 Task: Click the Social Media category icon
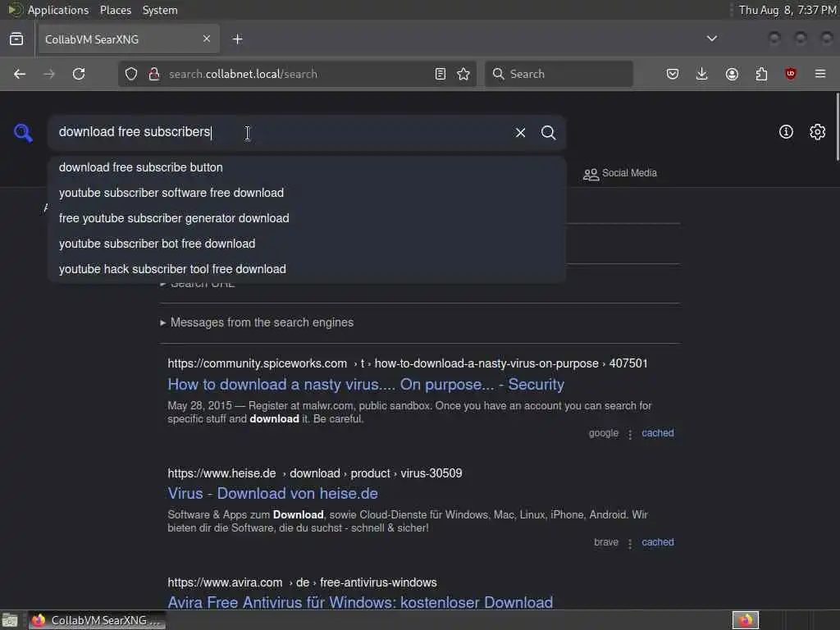click(591, 174)
